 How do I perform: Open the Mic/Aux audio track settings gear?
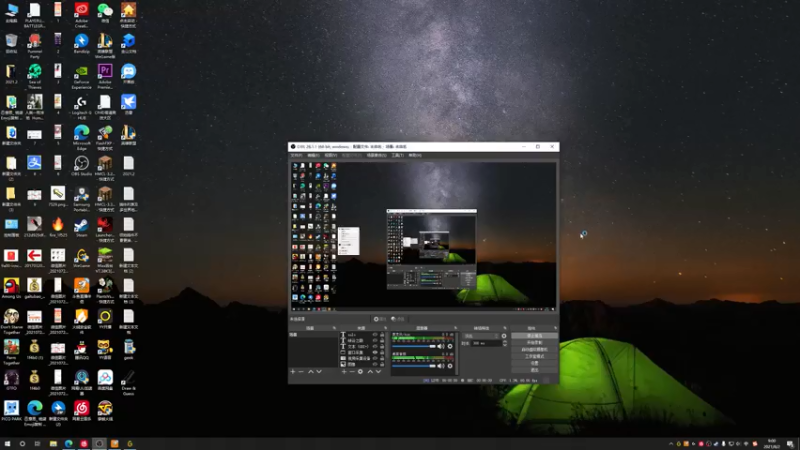click(450, 346)
